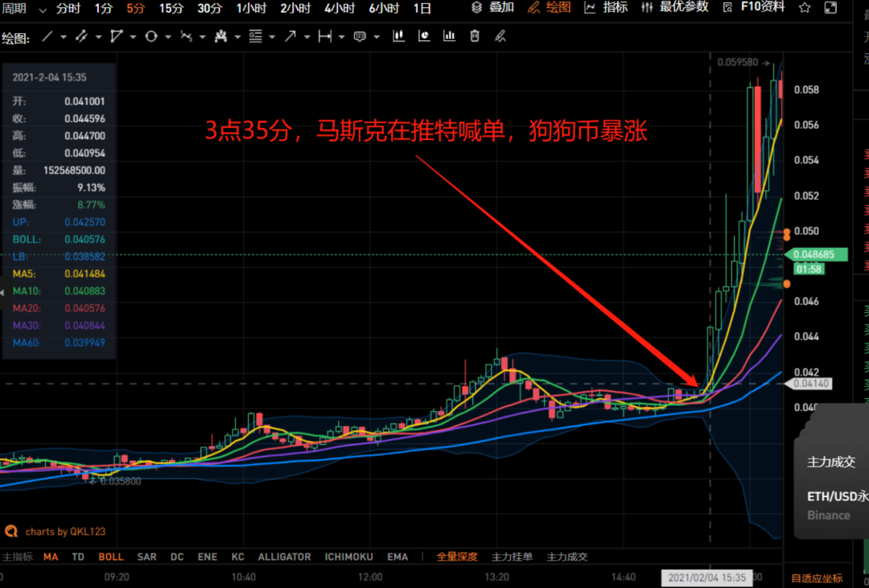Switch to 6小时 interval
Viewport: 869px width, 588px height.
pyautogui.click(x=384, y=8)
